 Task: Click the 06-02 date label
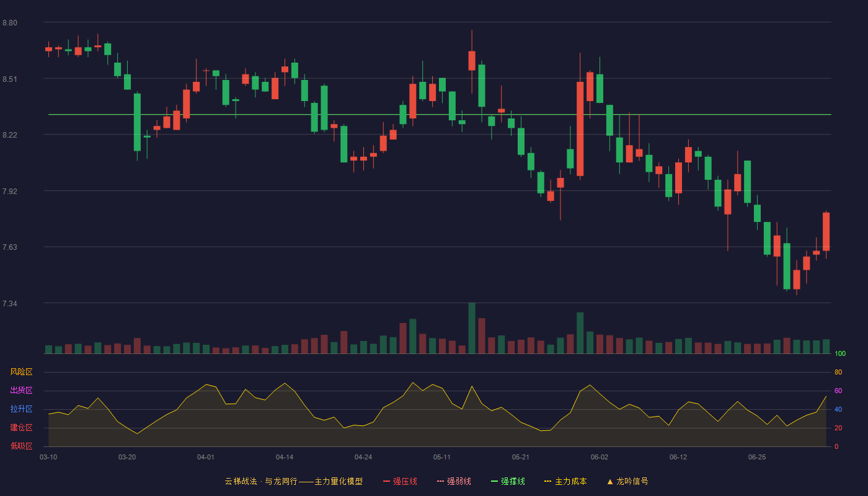pyautogui.click(x=600, y=457)
